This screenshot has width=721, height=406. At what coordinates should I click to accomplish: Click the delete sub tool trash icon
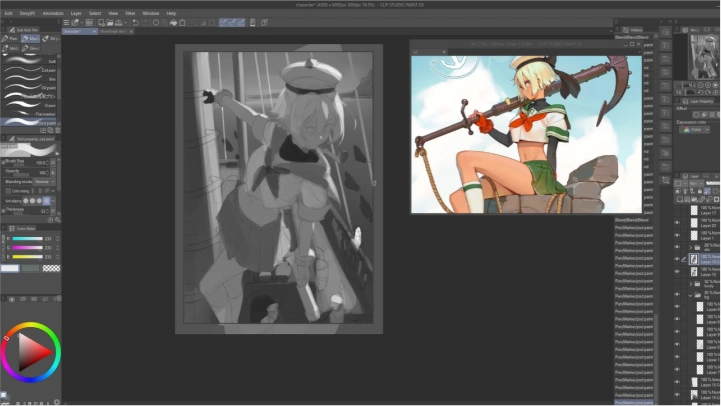[x=57, y=131]
